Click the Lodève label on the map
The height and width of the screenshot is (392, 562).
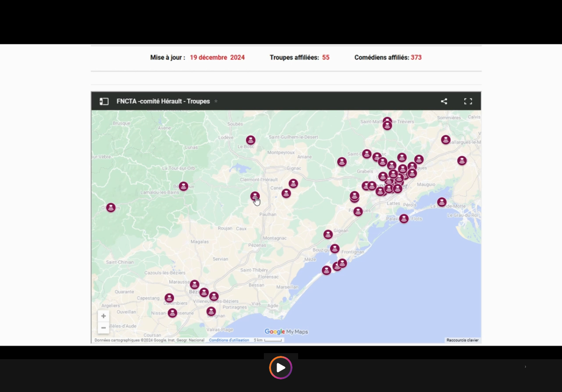226,138
